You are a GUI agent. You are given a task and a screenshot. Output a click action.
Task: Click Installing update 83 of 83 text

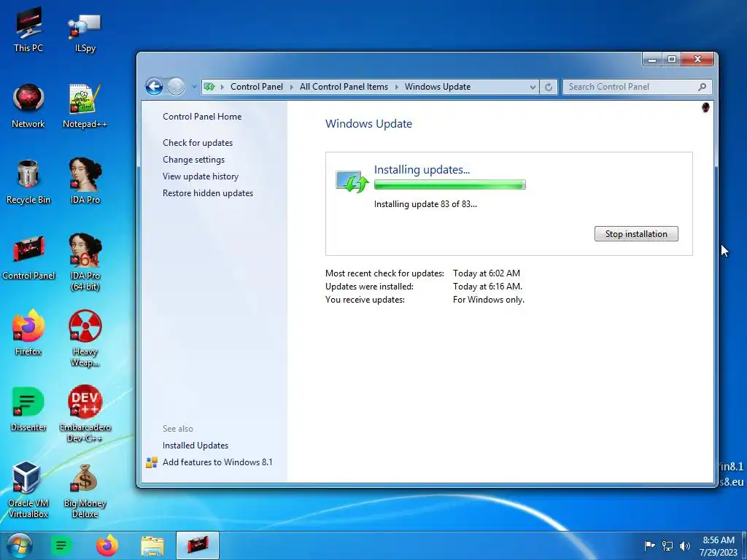(x=425, y=204)
